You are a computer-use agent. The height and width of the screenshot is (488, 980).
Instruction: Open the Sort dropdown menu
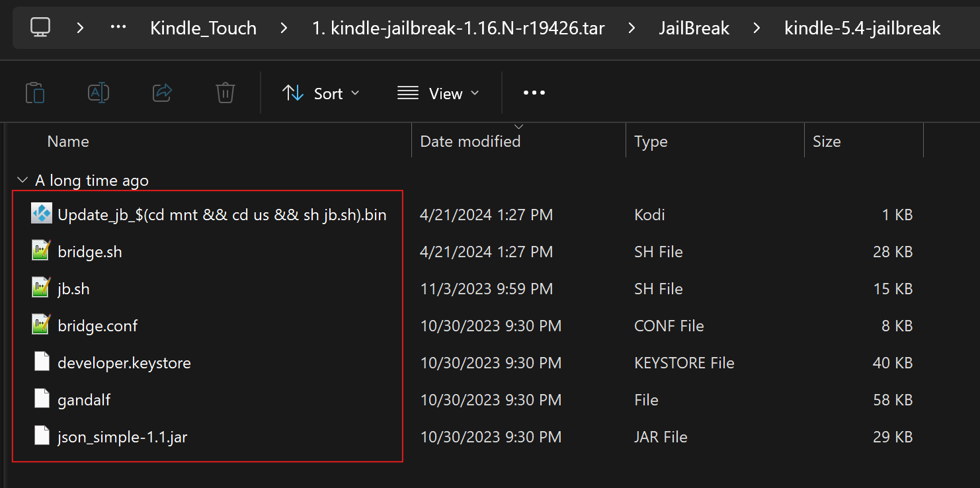tap(321, 93)
